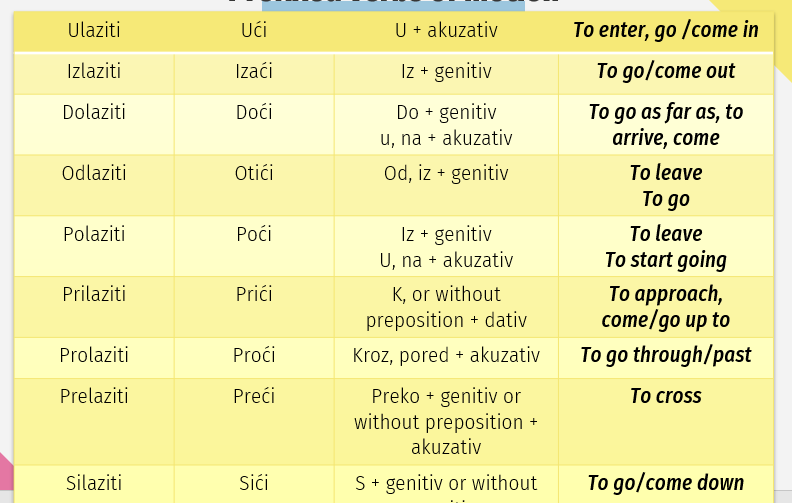Image resolution: width=792 pixels, height=503 pixels.
Task: Select the Doći cell
Action: [x=254, y=125]
